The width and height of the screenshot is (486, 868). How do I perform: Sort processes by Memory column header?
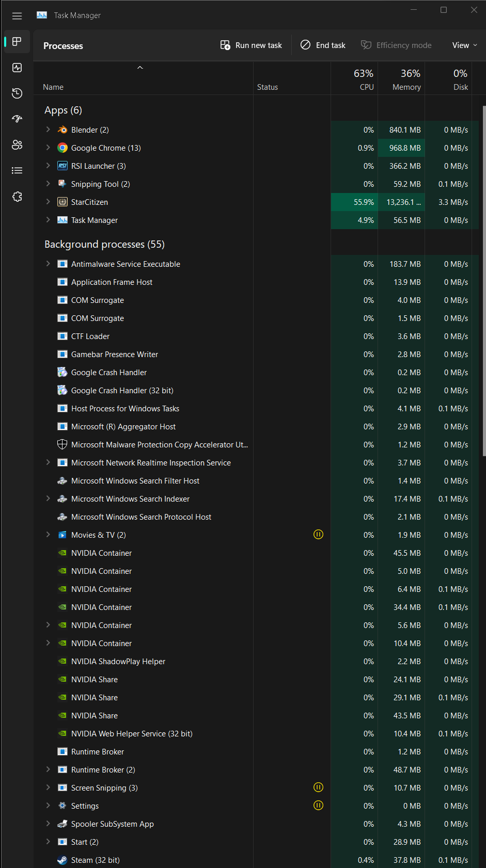click(x=401, y=78)
